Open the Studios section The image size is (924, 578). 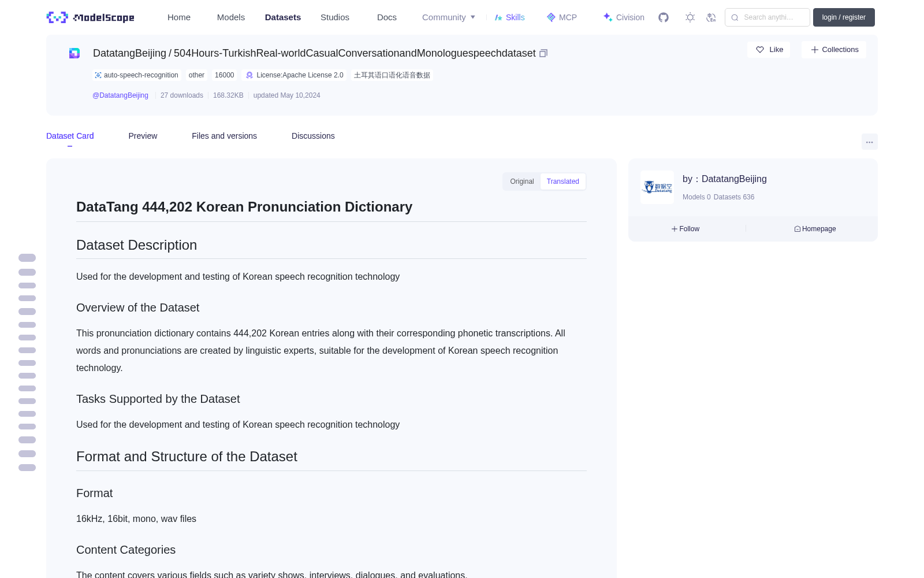335,17
